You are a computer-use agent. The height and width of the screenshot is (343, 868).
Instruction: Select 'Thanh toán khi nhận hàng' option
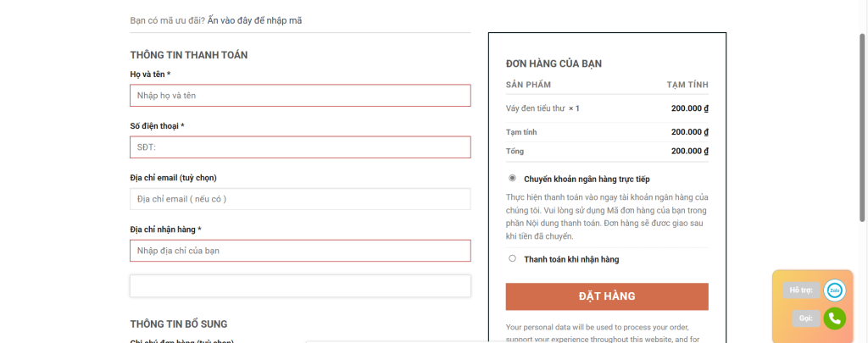(x=512, y=258)
